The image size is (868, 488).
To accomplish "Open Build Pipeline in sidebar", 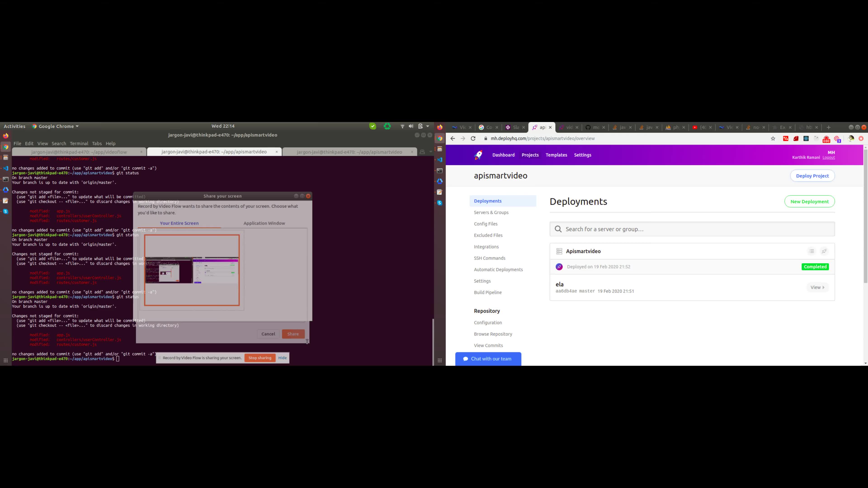I will click(488, 293).
